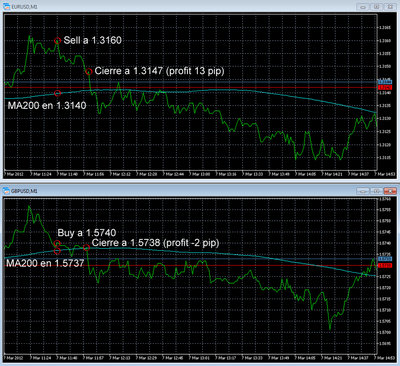Maximize the GBPUSD,M1 chart window
This screenshot has height=366, width=400.
click(x=376, y=191)
